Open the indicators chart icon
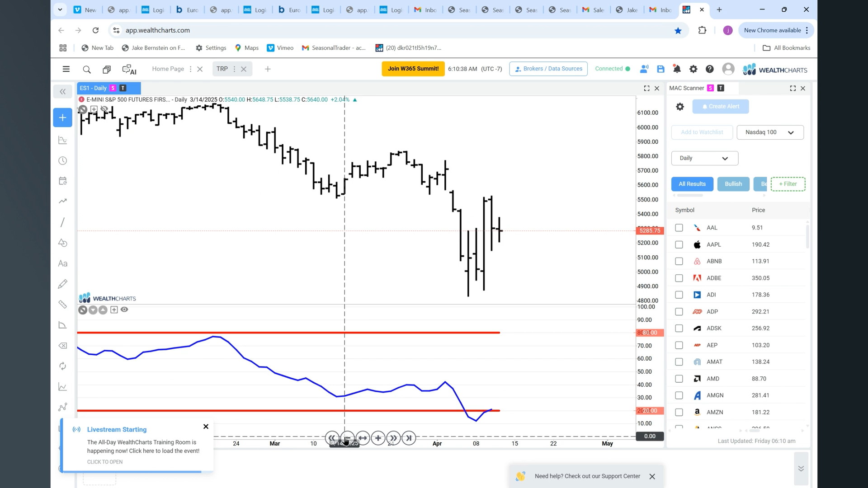Viewport: 868px width, 488px height. (x=63, y=140)
